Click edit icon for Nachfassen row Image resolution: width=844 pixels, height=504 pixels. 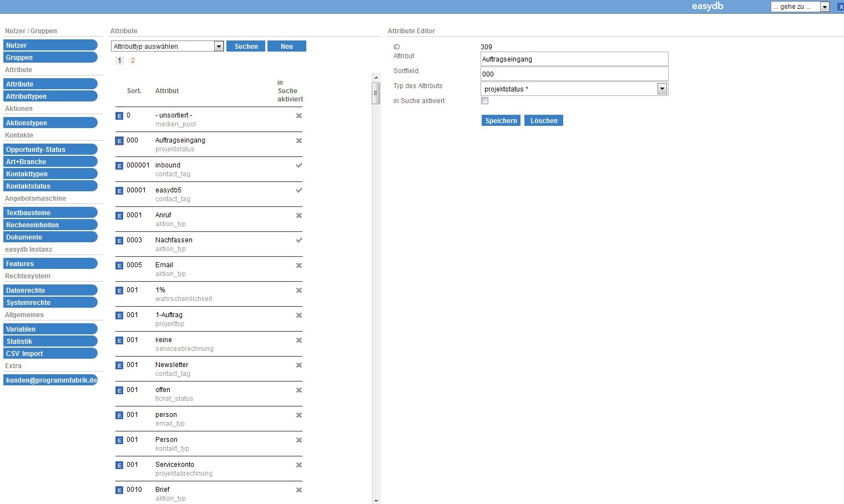119,241
